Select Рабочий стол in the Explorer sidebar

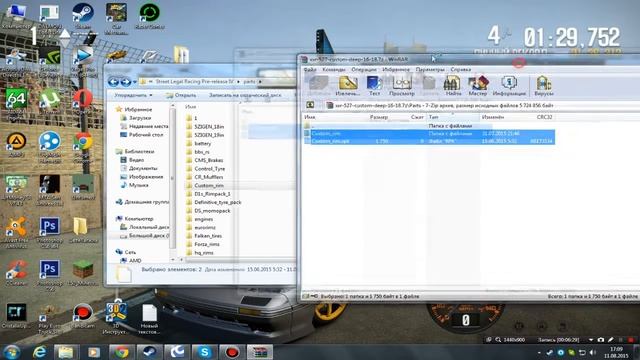[x=146, y=134]
